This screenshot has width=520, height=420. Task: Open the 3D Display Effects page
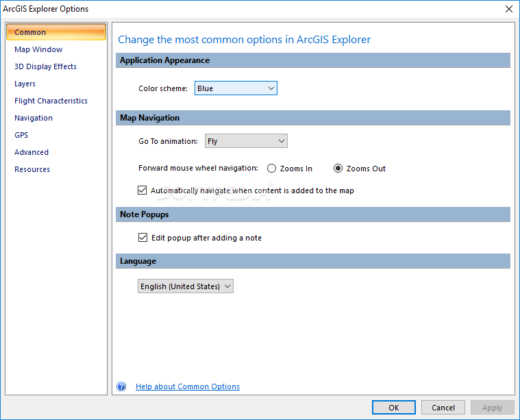45,66
